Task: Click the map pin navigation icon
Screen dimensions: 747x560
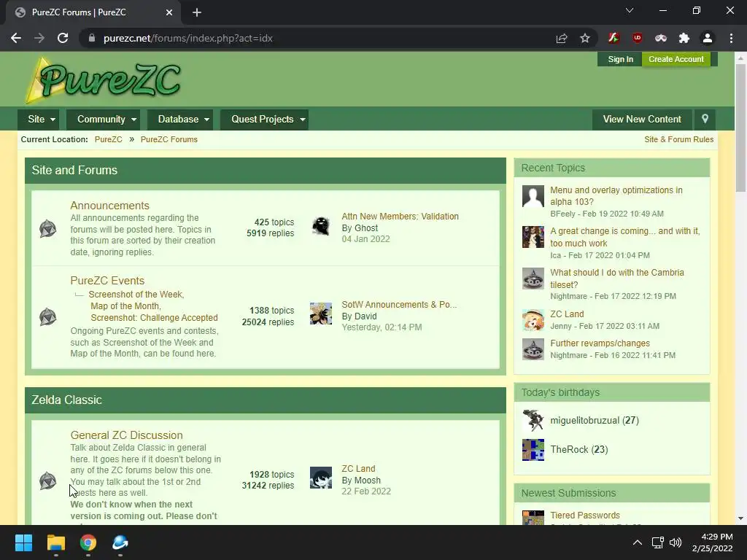Action: click(705, 119)
